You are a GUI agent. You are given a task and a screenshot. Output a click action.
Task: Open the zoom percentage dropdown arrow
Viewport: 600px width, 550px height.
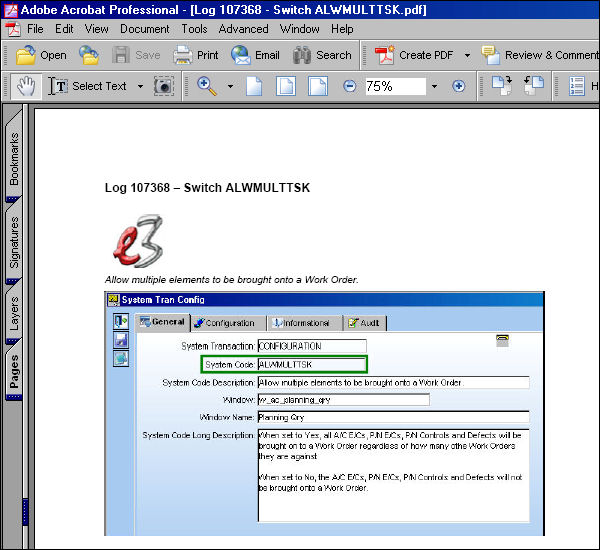(x=434, y=86)
